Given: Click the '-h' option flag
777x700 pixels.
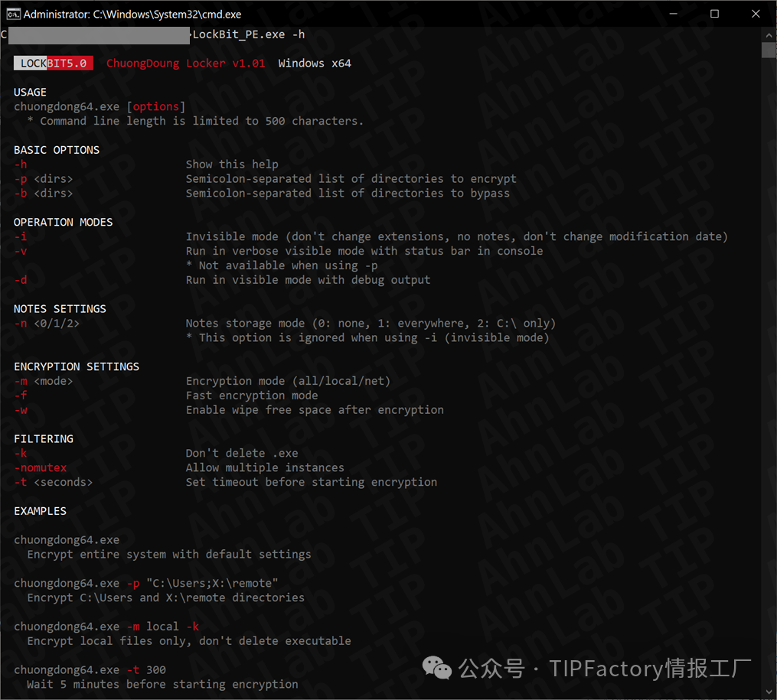Looking at the screenshot, I should (x=21, y=164).
